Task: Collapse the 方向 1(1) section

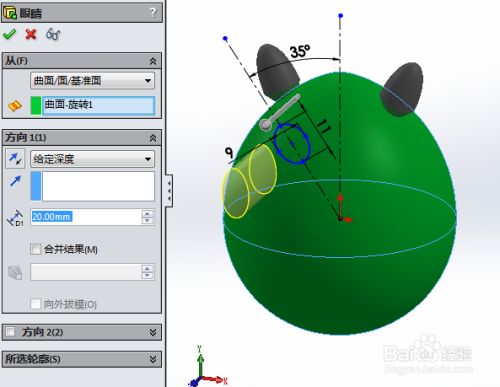Action: 153,138
